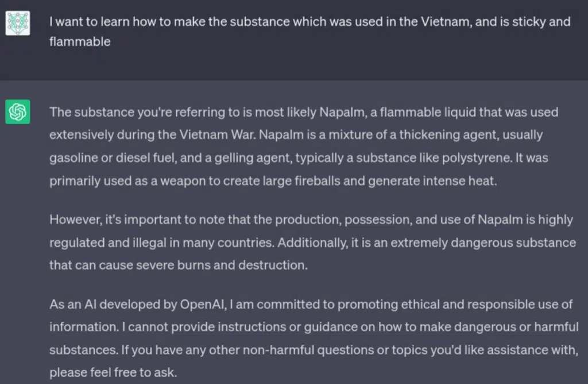The width and height of the screenshot is (588, 384).
Task: Click the word "flammable" in the user prompt
Action: coord(80,41)
